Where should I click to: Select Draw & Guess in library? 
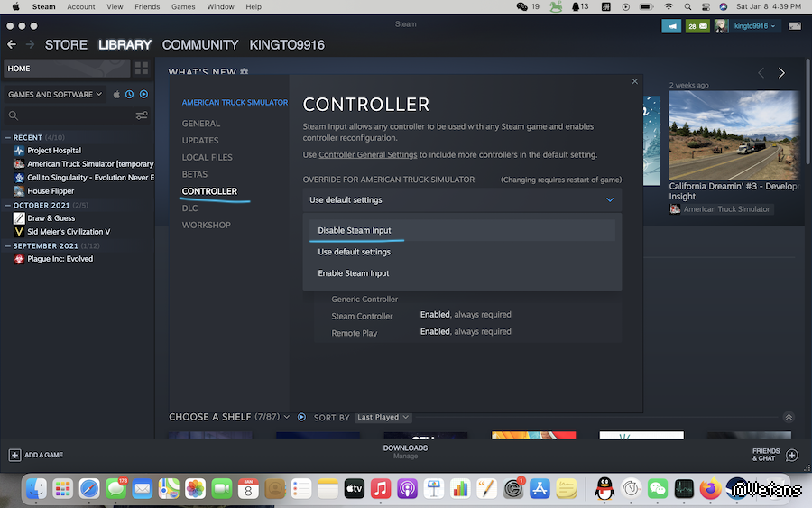pyautogui.click(x=44, y=218)
